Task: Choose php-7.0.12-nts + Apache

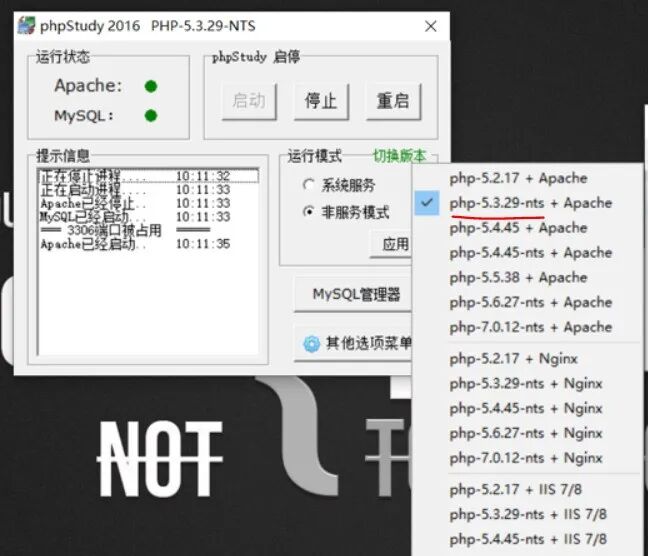Action: click(x=527, y=327)
